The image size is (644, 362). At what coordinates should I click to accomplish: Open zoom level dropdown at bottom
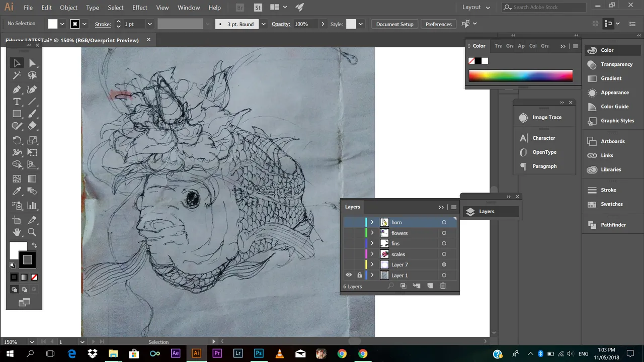point(32,342)
